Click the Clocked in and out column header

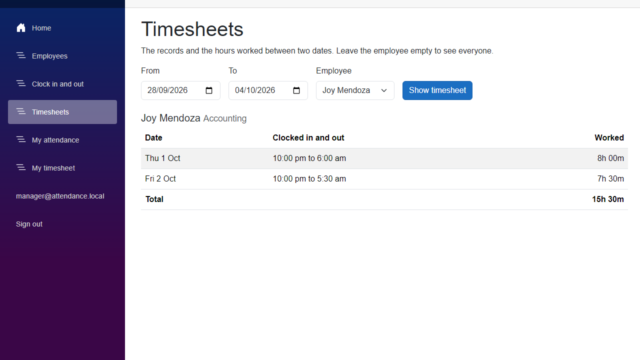(308, 138)
